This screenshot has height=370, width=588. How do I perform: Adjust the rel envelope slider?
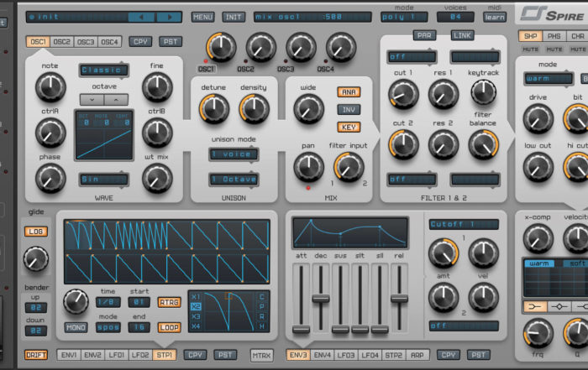click(399, 299)
